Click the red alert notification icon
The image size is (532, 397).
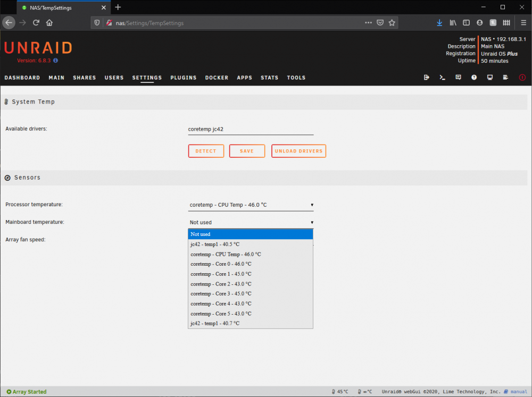(522, 77)
